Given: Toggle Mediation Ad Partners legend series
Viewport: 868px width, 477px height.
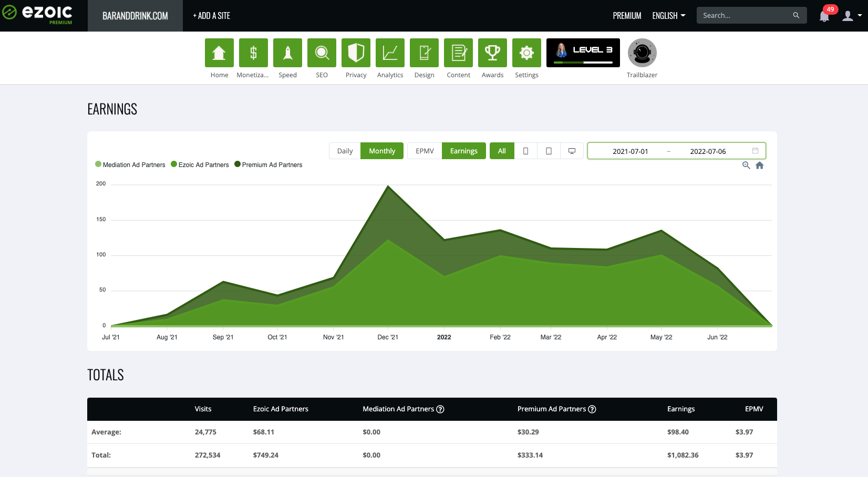Looking at the screenshot, I should pos(130,165).
